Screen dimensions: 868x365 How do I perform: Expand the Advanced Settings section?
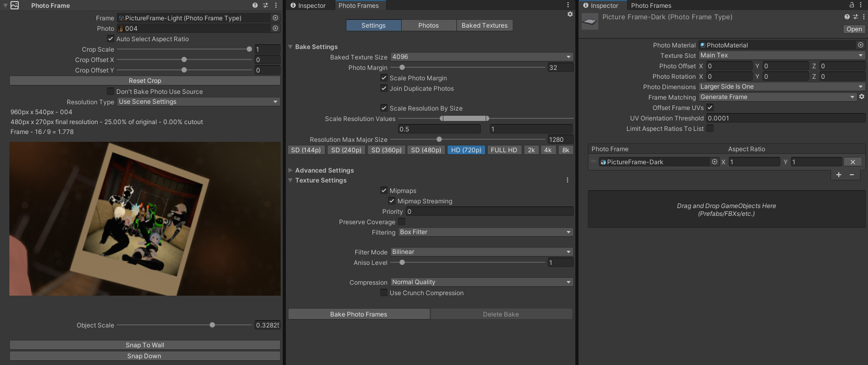point(291,170)
